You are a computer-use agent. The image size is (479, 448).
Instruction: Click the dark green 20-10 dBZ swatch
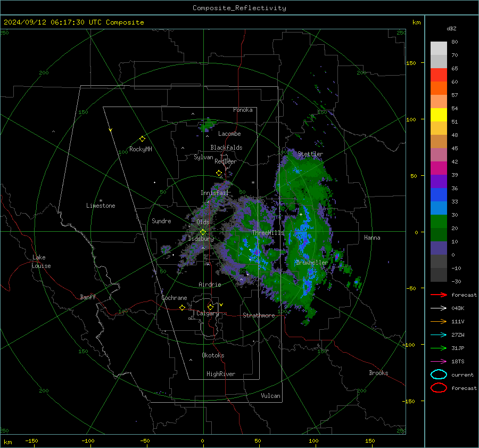pyautogui.click(x=439, y=234)
